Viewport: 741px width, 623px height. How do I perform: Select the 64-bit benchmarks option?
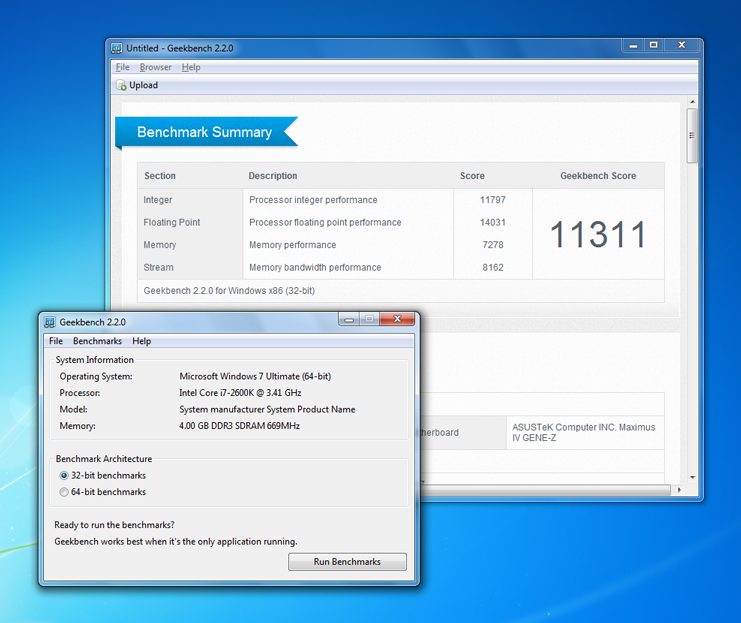[x=64, y=492]
